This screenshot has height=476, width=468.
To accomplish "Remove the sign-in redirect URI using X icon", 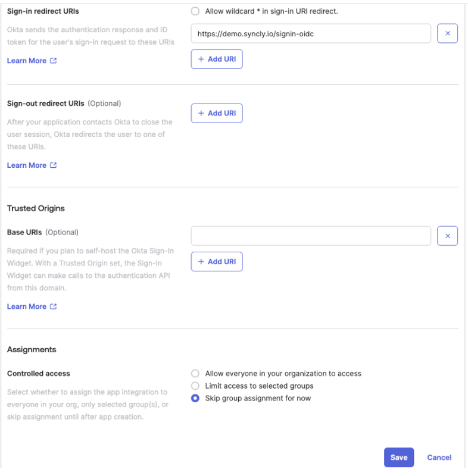I will click(x=447, y=33).
